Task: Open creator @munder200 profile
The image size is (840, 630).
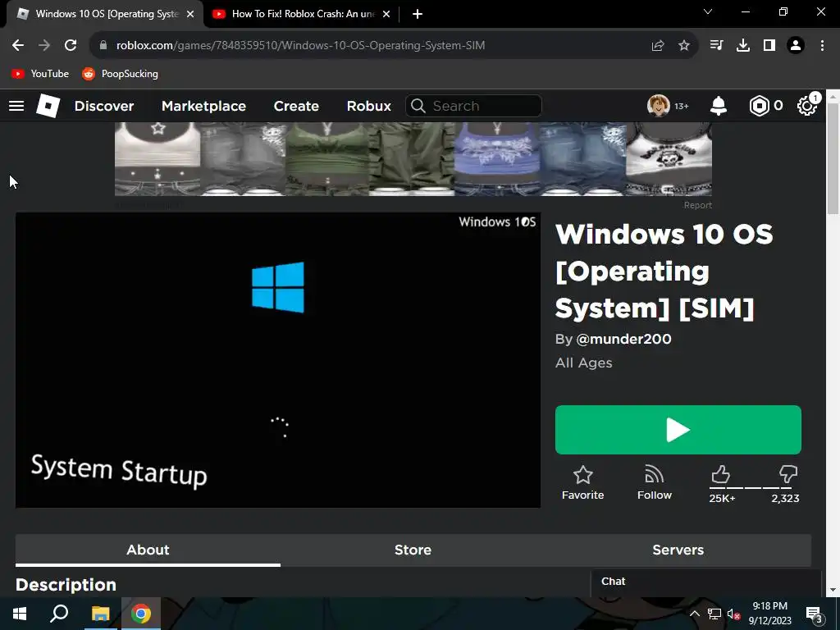Action: pyautogui.click(x=623, y=339)
